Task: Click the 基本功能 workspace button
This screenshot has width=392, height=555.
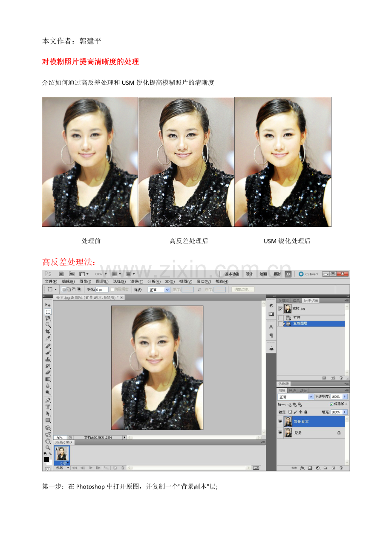Action: [232, 274]
